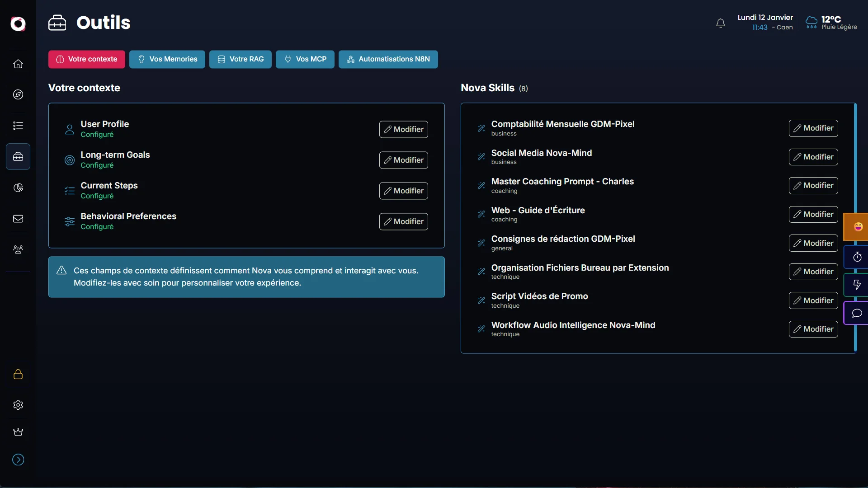This screenshot has width=868, height=488.
Task: Click the notification bell icon
Action: [721, 23]
